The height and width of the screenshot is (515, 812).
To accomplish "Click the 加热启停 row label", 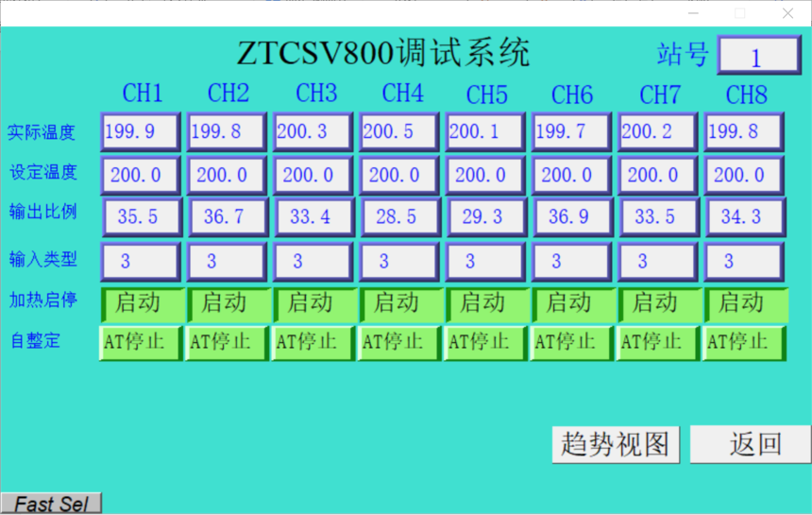I will 43,300.
